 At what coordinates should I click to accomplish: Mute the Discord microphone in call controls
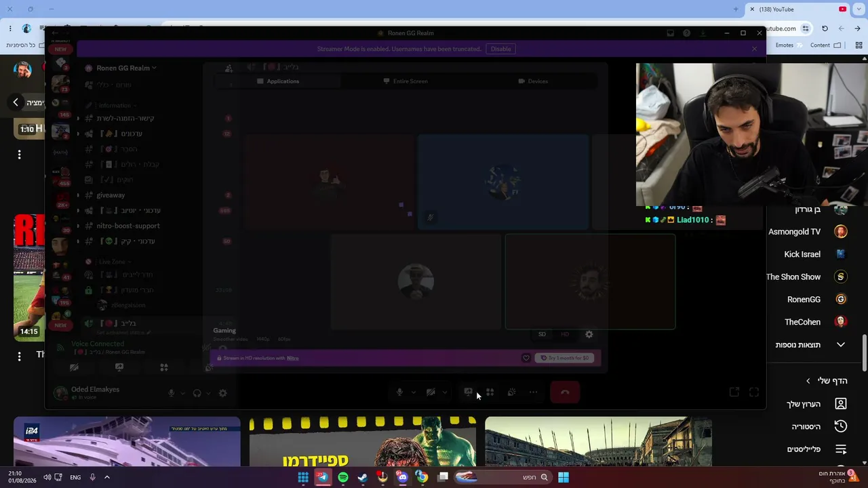point(399,392)
